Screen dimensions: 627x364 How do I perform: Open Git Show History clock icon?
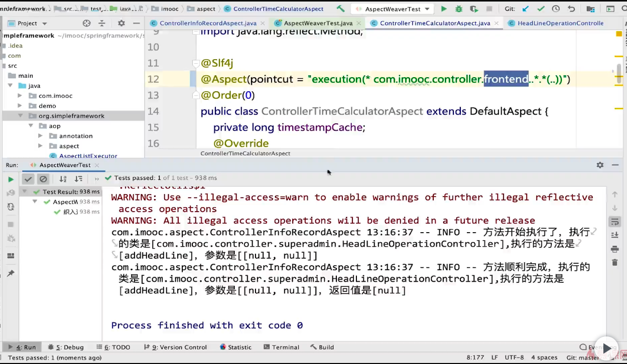coord(556,9)
